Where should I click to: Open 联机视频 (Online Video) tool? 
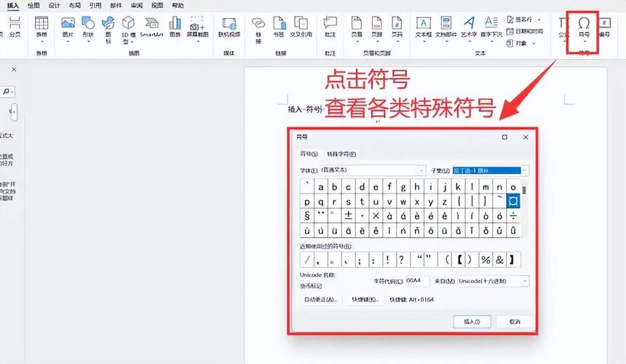229,27
